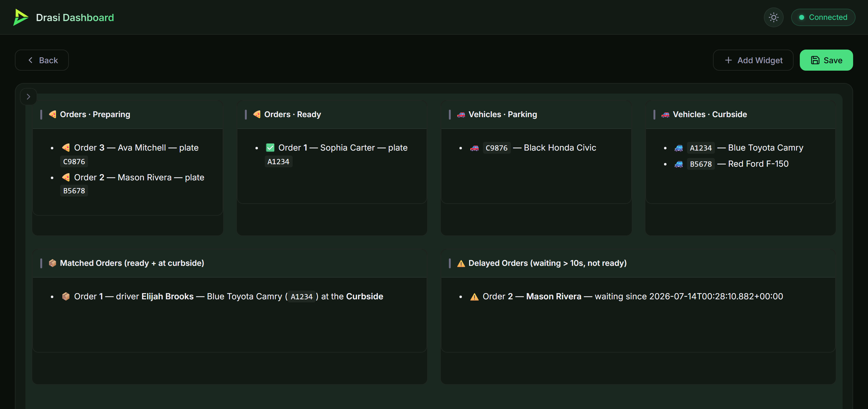Viewport: 868px width, 409px height.
Task: Click pizza icon beside Order 3 Ava Mitchell
Action: coord(66,147)
